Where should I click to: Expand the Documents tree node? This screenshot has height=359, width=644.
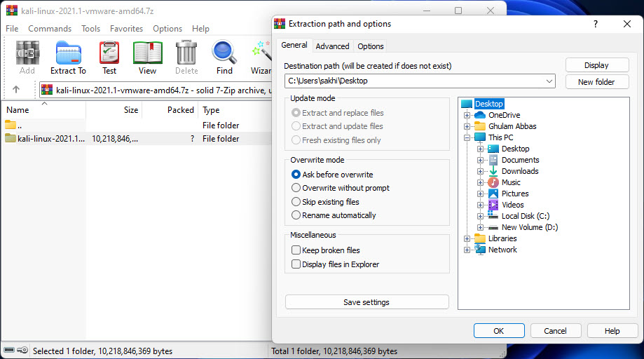[x=480, y=160]
